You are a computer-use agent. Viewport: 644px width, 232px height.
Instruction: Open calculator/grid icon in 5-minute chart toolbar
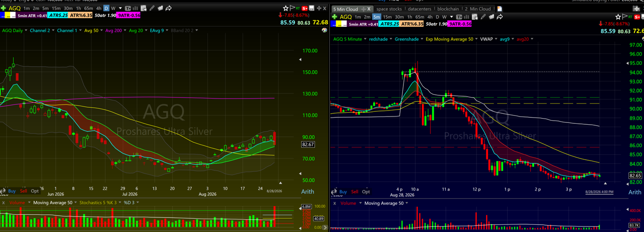(x=475, y=17)
